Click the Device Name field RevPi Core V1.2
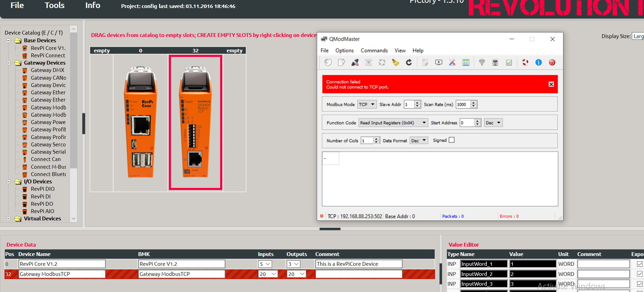The image size is (644, 292). click(62, 264)
